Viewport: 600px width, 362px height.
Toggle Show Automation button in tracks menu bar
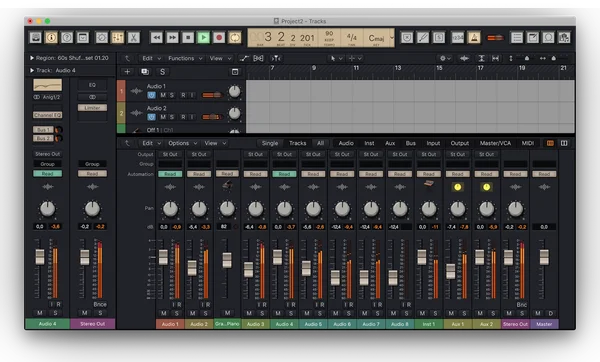click(244, 58)
